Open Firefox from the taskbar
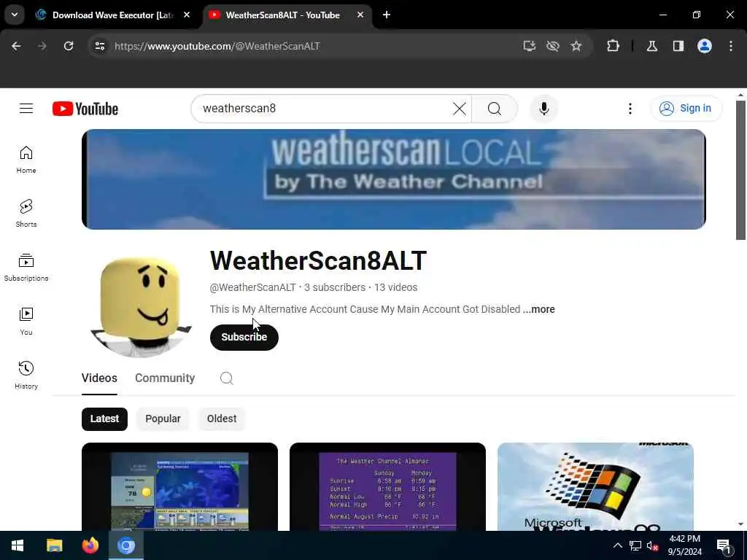The width and height of the screenshot is (747, 560). click(90, 545)
